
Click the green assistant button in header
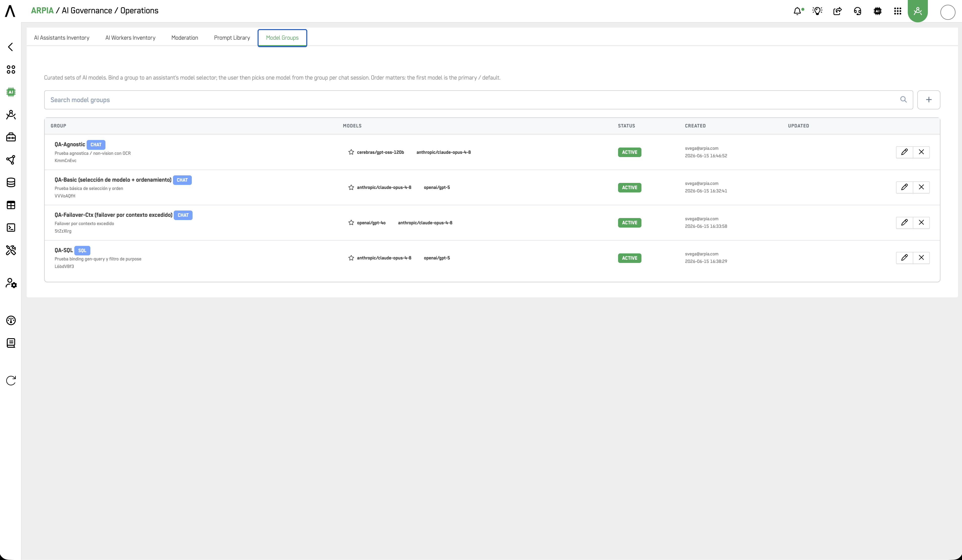[x=918, y=11]
